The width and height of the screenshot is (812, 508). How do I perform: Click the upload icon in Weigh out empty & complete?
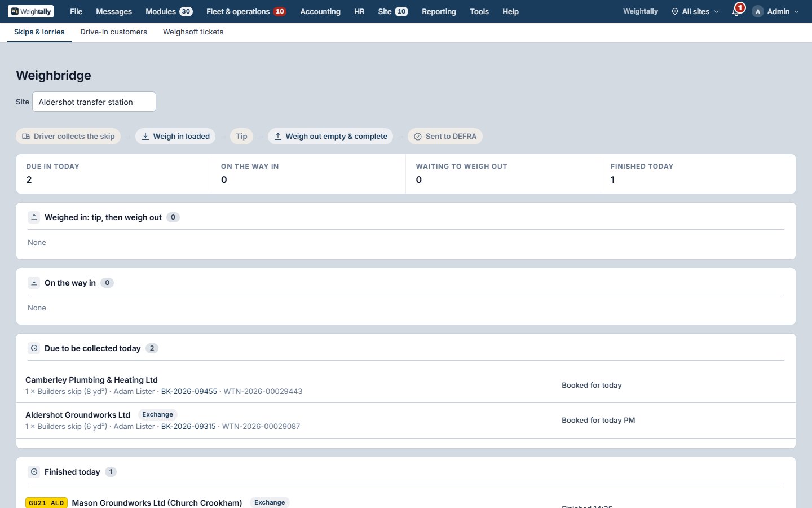pos(278,137)
